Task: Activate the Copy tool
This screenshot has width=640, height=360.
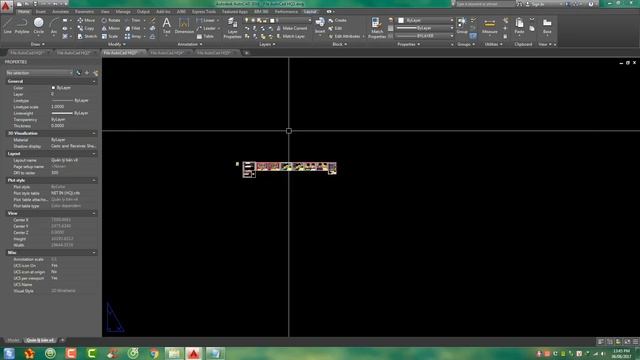Action: click(x=86, y=28)
